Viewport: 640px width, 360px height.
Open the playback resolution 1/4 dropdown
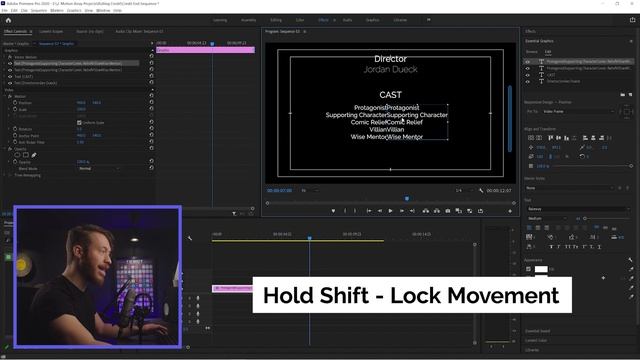click(x=464, y=191)
